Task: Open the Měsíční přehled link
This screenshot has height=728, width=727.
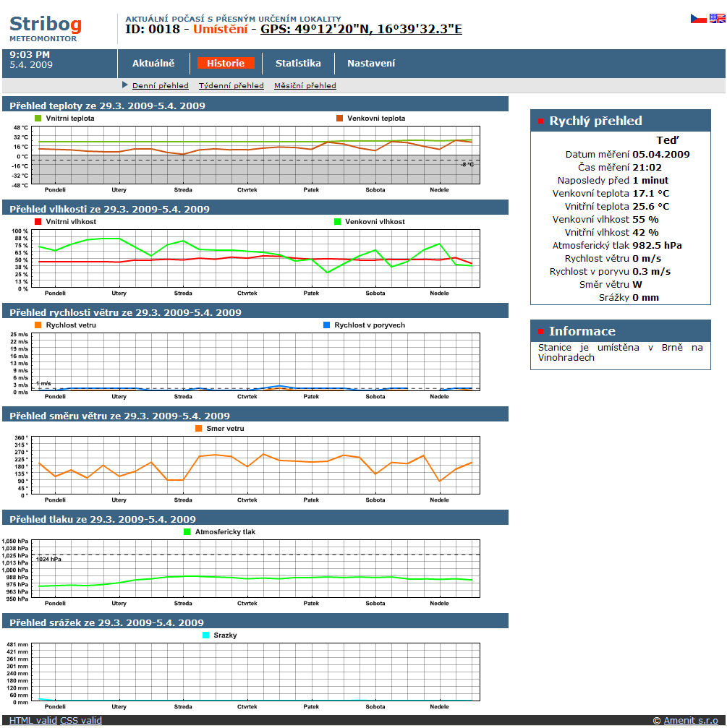Action: 305,86
